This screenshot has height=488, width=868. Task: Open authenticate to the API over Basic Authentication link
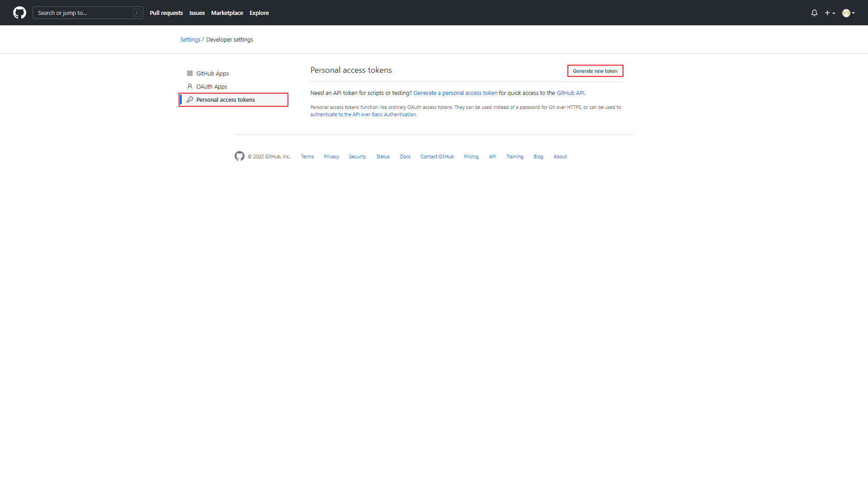point(363,114)
